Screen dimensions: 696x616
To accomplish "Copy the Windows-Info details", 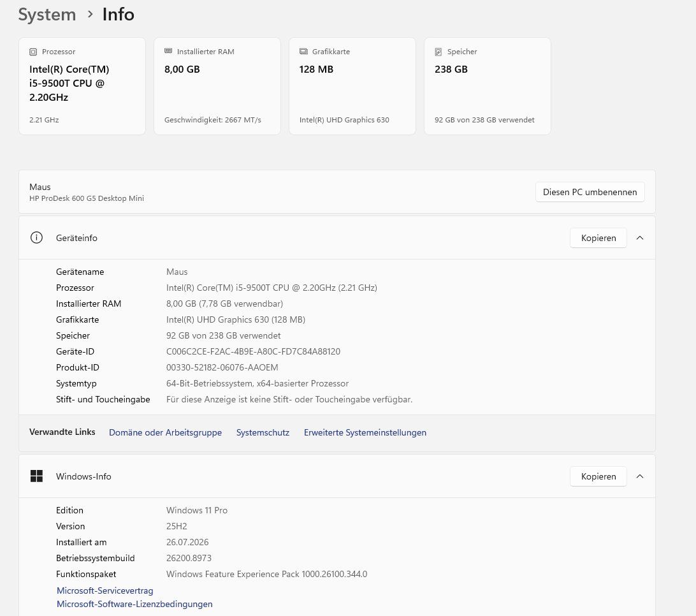I will point(598,476).
